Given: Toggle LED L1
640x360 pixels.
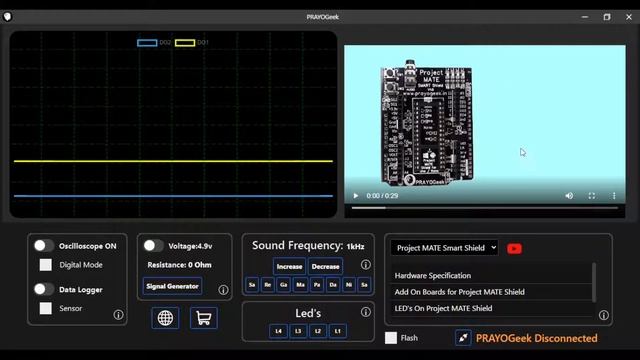Looking at the screenshot, I should coord(338,331).
